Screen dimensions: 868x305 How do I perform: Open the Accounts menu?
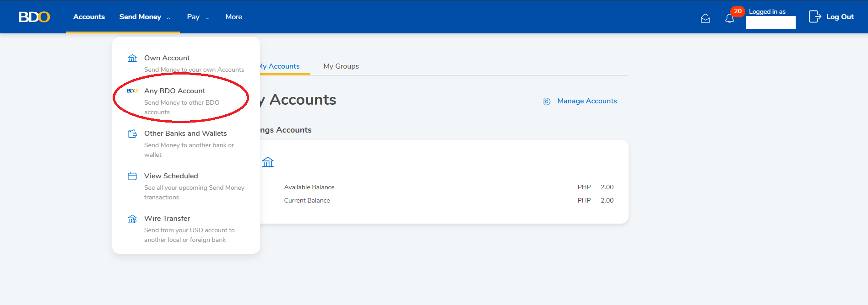pos(89,17)
